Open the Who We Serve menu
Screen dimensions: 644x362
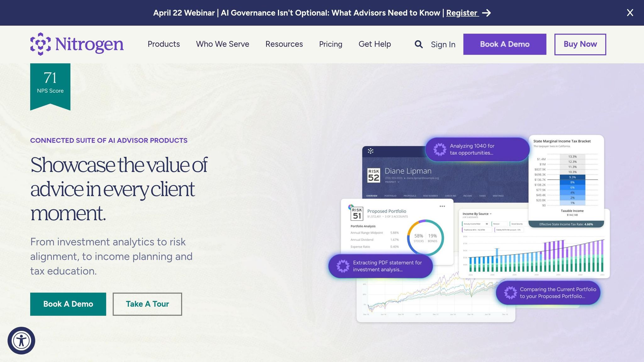tap(223, 44)
